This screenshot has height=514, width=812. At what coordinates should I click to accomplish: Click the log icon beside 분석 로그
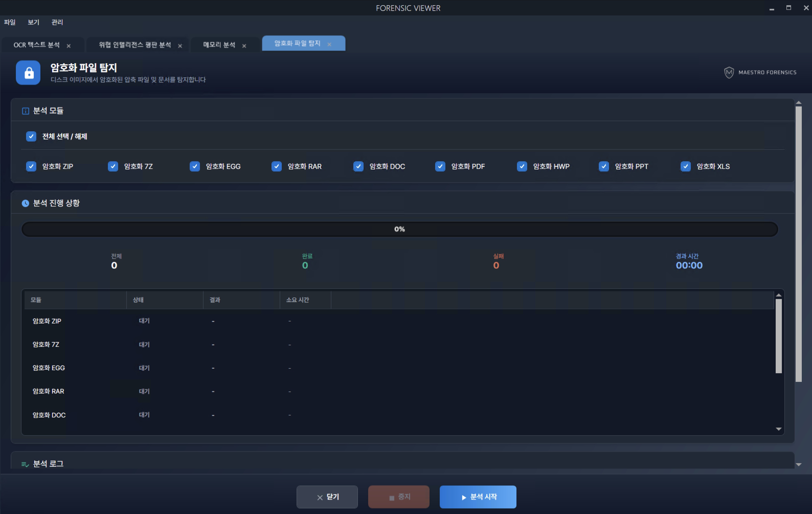tap(25, 464)
